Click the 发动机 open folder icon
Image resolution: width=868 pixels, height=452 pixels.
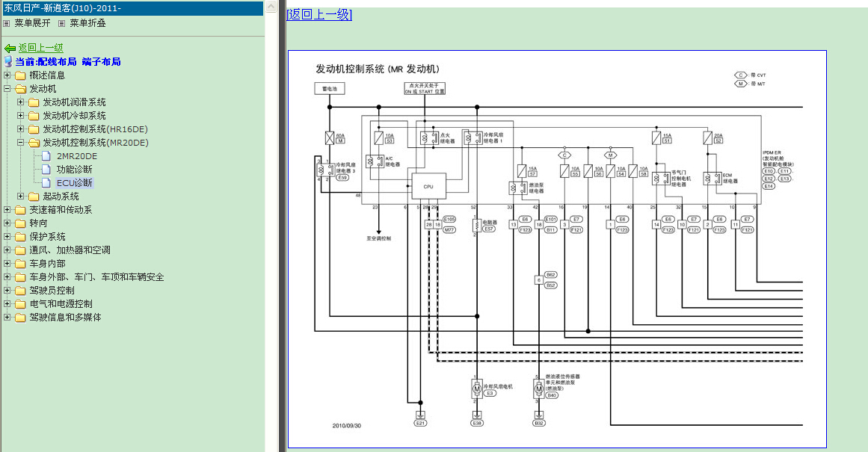coord(20,88)
